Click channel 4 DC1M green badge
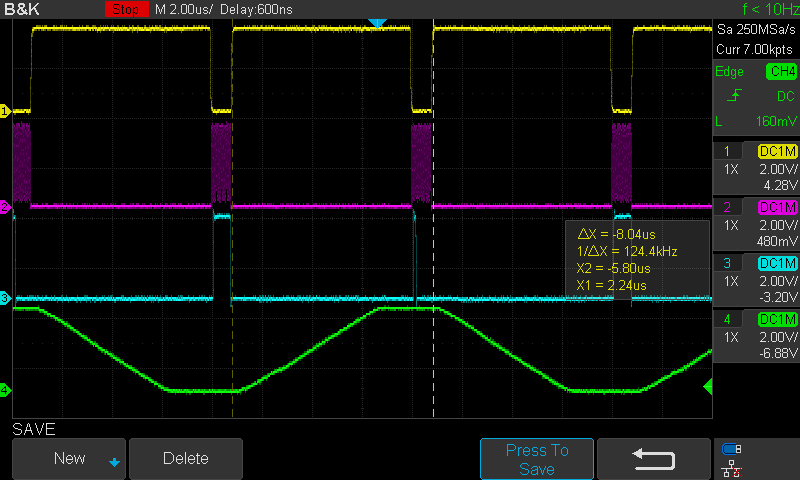This screenshot has width=800, height=480. (778, 320)
